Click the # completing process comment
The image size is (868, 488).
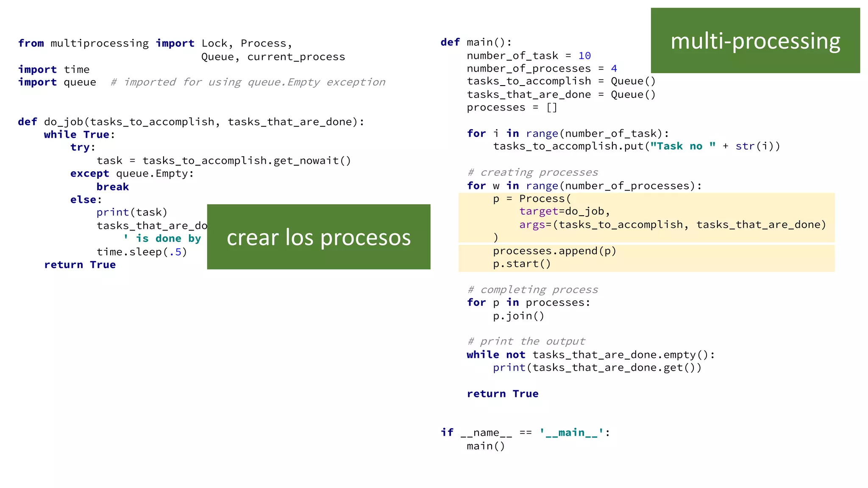click(533, 290)
